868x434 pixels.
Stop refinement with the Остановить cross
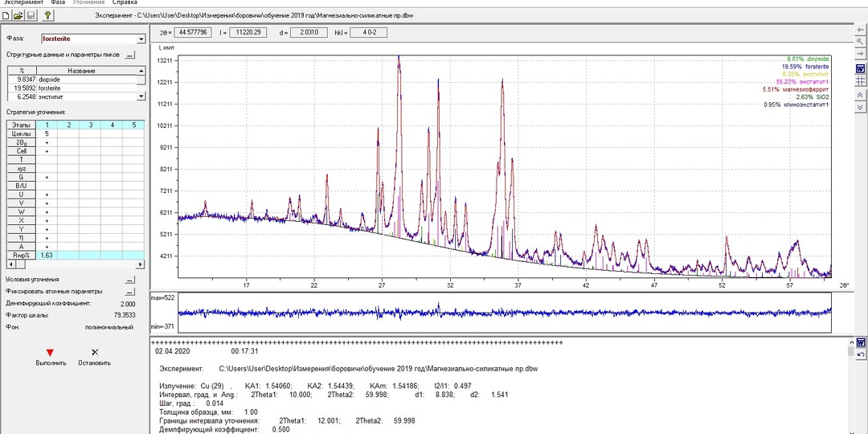tap(95, 357)
